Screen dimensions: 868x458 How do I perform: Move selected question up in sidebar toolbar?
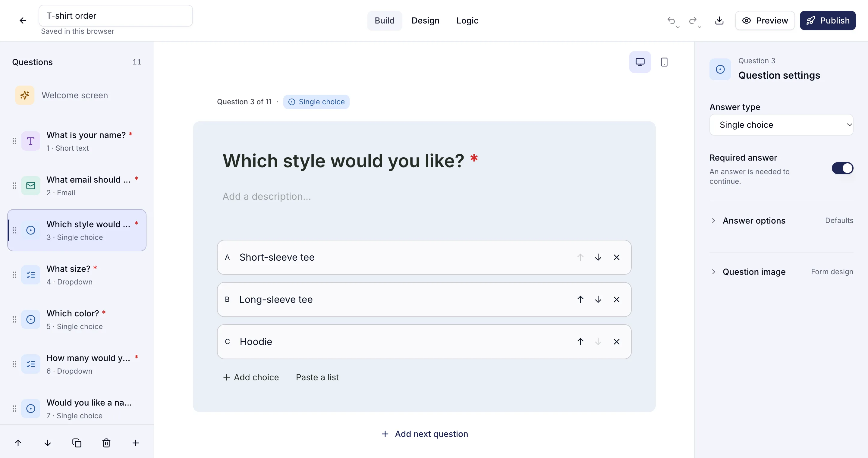pyautogui.click(x=18, y=443)
